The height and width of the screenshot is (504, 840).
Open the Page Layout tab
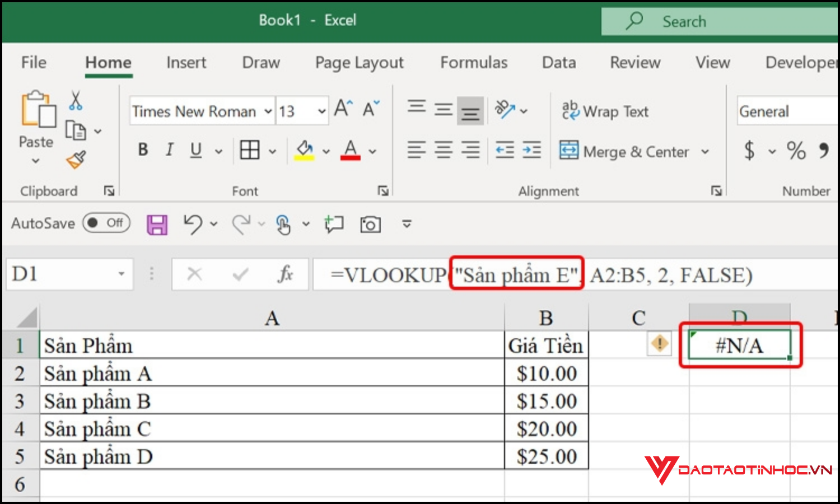(360, 63)
